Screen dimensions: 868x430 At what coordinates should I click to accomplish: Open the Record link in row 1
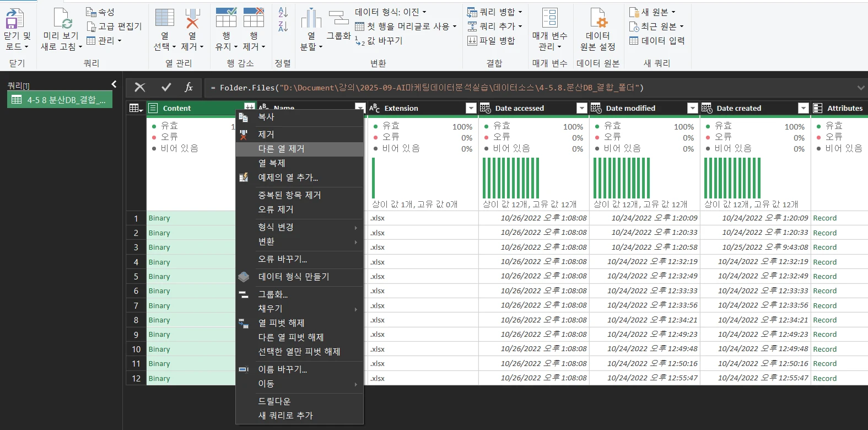[824, 218]
